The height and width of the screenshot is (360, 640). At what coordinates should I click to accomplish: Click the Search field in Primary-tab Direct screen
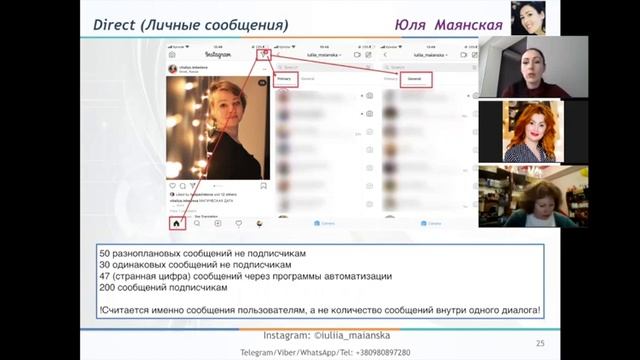click(x=324, y=67)
